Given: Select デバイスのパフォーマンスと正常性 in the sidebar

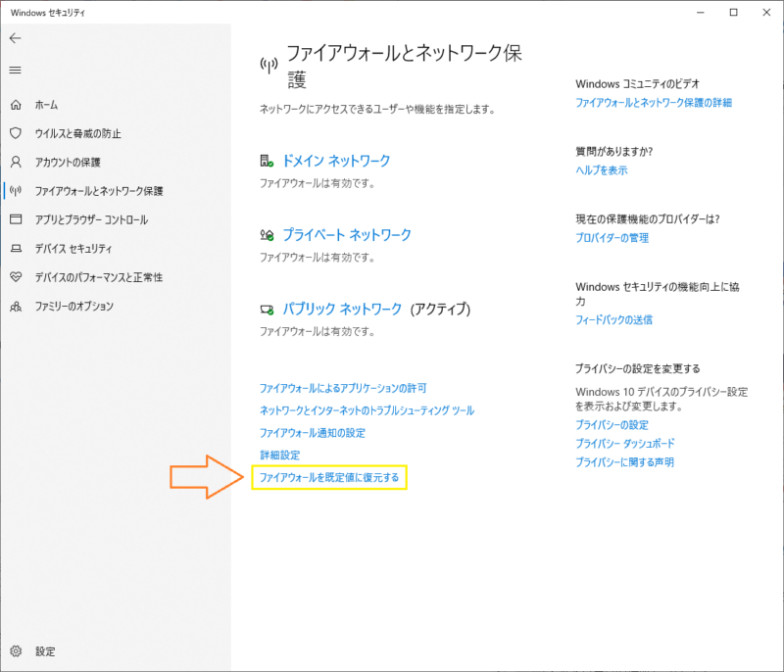Looking at the screenshot, I should tap(99, 277).
